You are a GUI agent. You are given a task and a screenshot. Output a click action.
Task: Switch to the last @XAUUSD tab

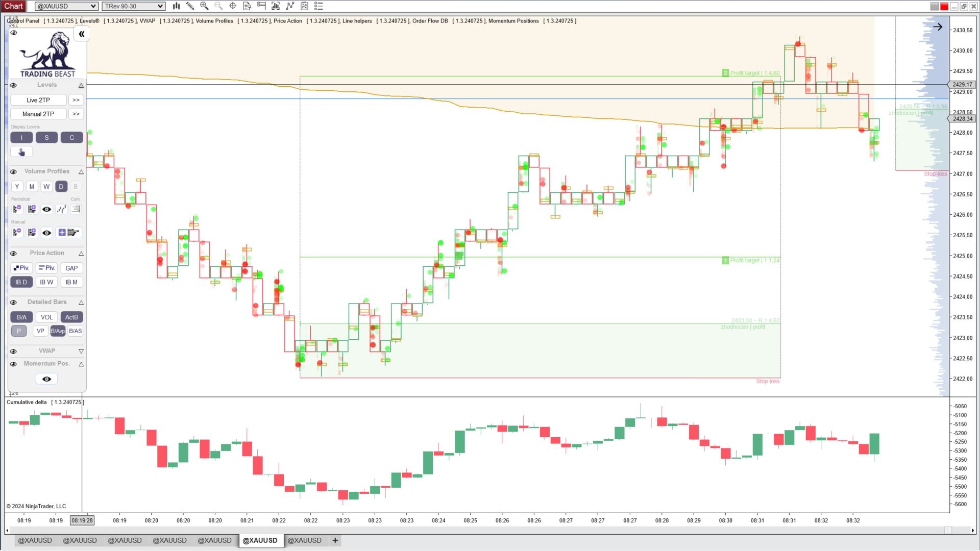click(304, 540)
